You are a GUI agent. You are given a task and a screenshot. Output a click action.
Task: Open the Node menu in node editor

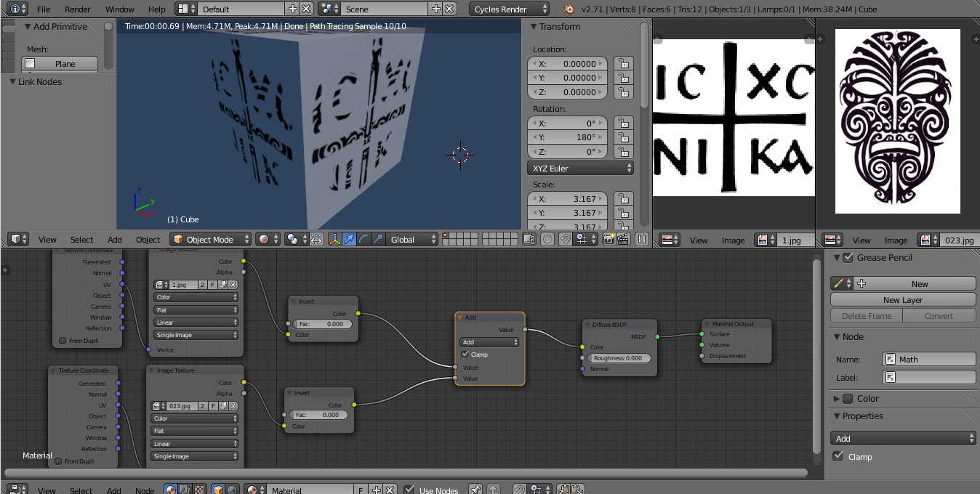tap(145, 490)
